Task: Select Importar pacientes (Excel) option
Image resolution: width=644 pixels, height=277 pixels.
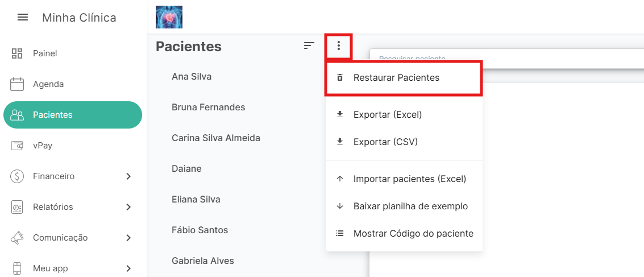Action: click(409, 179)
